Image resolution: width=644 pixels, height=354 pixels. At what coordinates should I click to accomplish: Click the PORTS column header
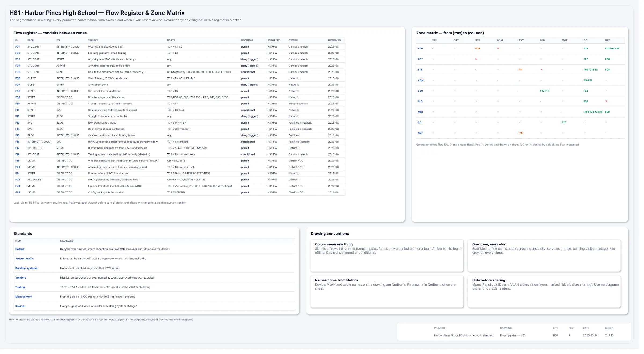click(x=171, y=41)
